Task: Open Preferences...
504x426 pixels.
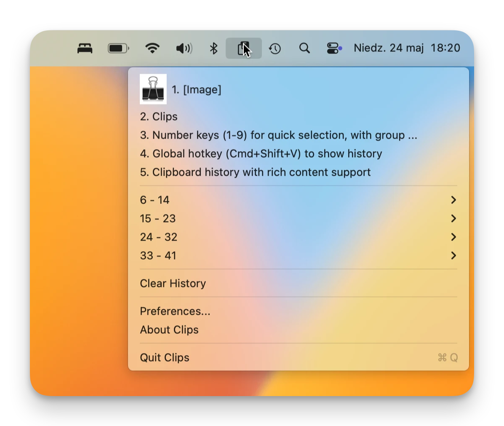Action: (x=298, y=311)
